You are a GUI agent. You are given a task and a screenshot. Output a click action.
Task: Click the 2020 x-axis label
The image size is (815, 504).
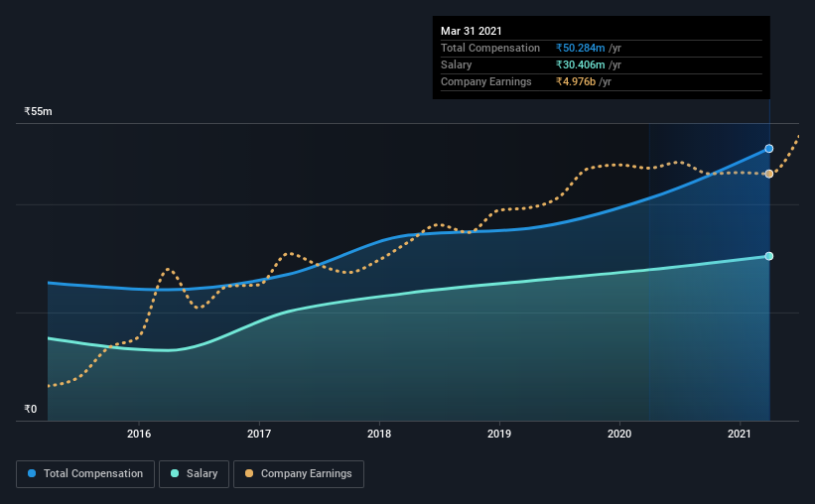[619, 434]
